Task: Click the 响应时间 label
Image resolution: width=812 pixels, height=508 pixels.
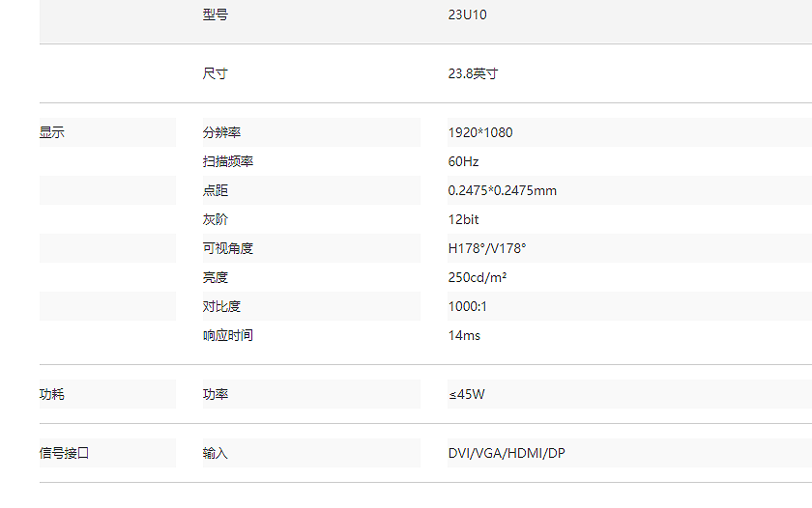Action: tap(228, 335)
